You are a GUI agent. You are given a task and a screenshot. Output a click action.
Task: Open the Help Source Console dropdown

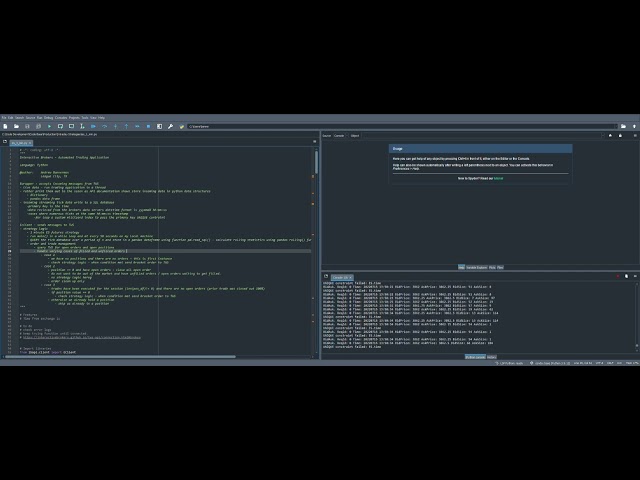(339, 136)
